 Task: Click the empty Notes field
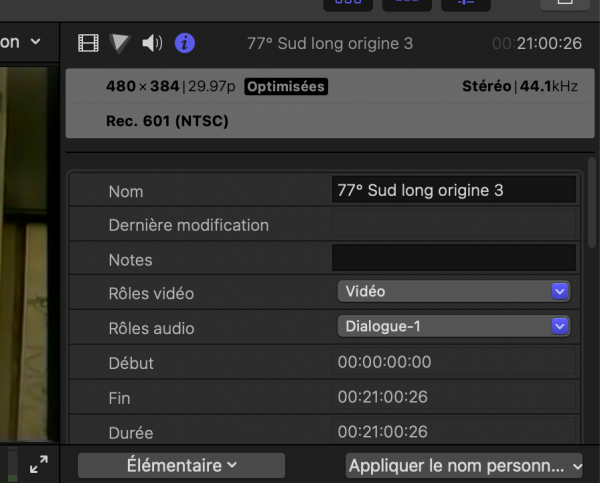pyautogui.click(x=454, y=258)
